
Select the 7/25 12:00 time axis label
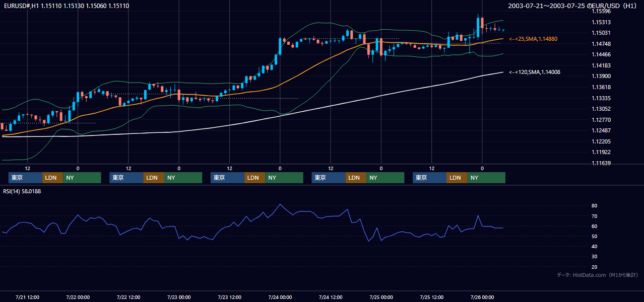point(432,297)
